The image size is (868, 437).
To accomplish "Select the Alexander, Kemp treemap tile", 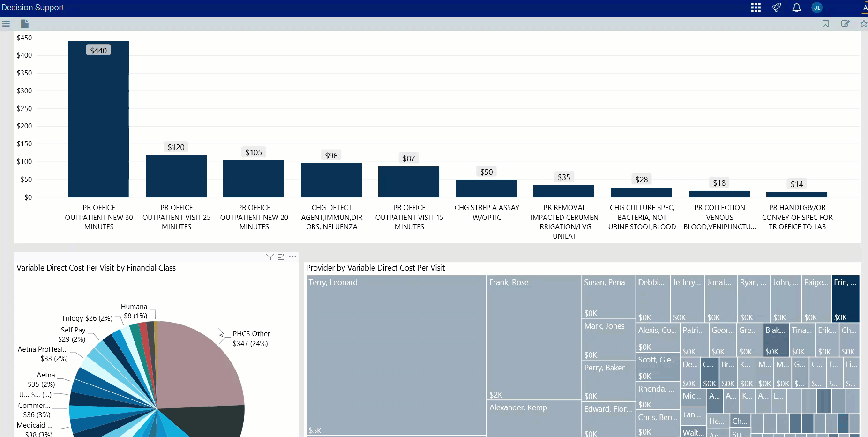I will coord(534,419).
